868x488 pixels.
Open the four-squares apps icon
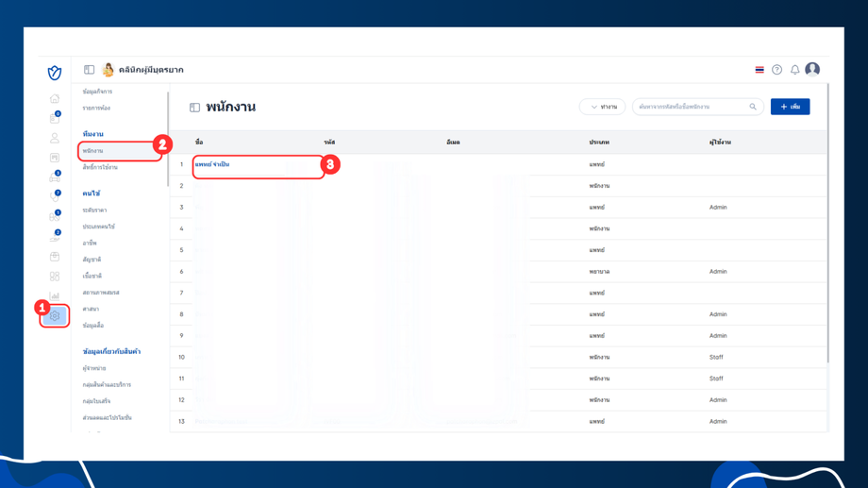coord(55,277)
